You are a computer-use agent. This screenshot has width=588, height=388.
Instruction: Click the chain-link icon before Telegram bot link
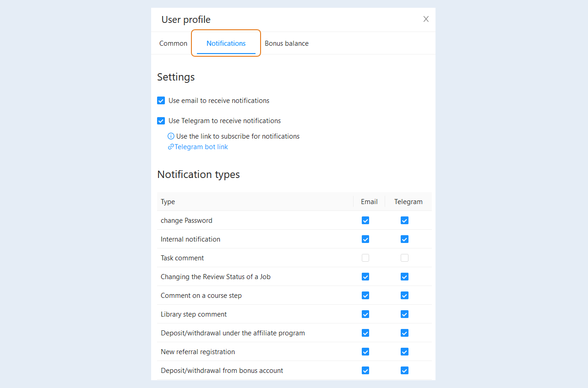(171, 147)
